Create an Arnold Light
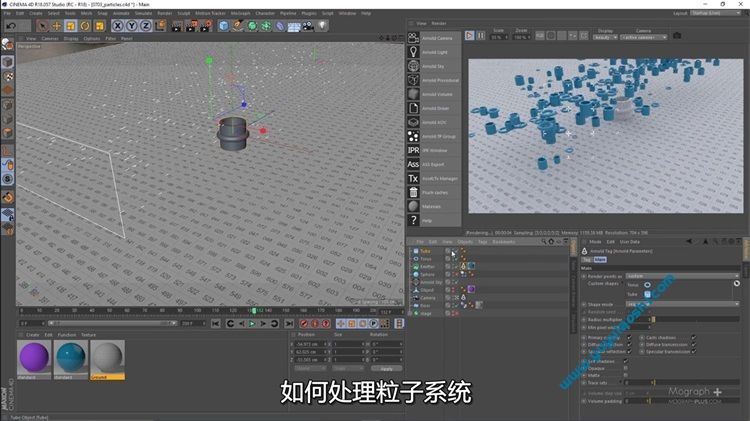Viewport: 750px width, 421px height. (x=434, y=52)
